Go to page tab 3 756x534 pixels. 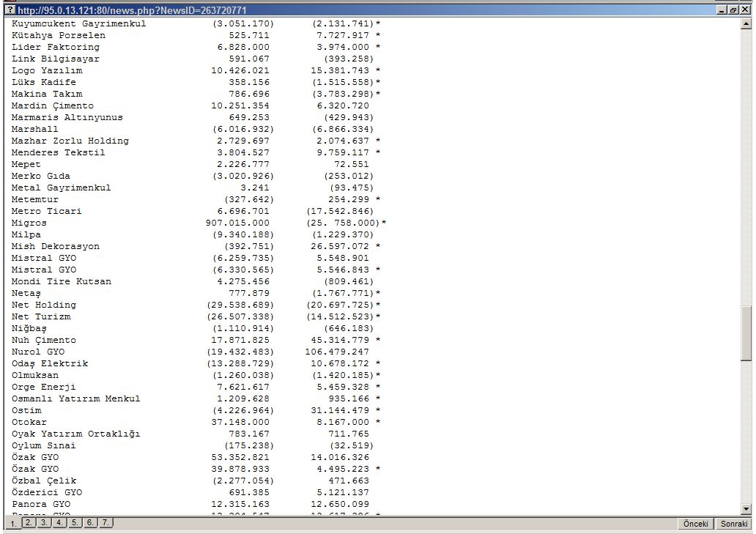pos(44,522)
